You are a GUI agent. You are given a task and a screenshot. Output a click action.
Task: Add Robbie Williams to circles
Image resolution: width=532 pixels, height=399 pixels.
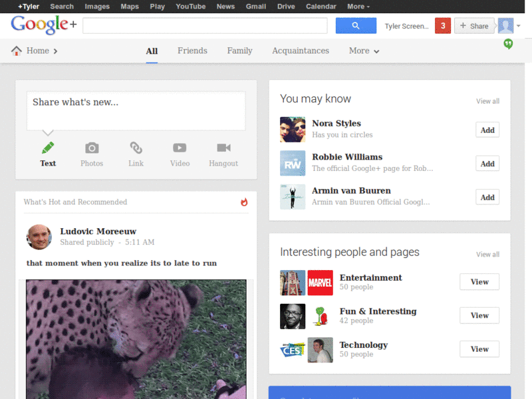click(x=487, y=164)
